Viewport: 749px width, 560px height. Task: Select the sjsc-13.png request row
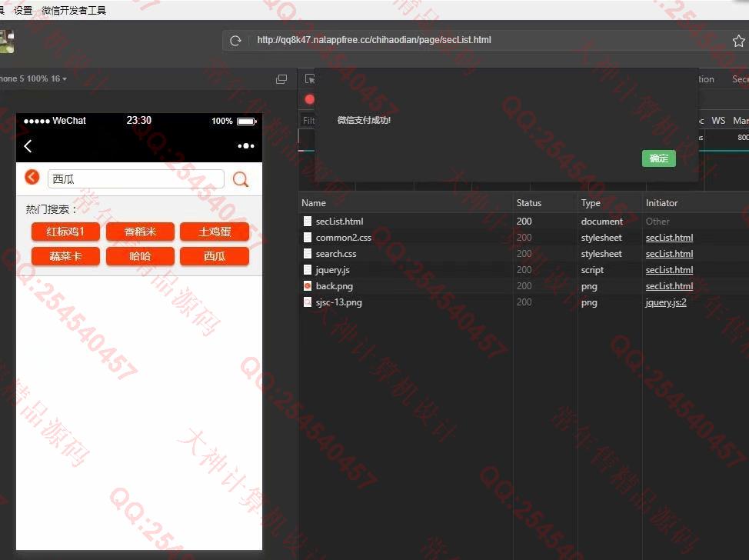(524, 302)
